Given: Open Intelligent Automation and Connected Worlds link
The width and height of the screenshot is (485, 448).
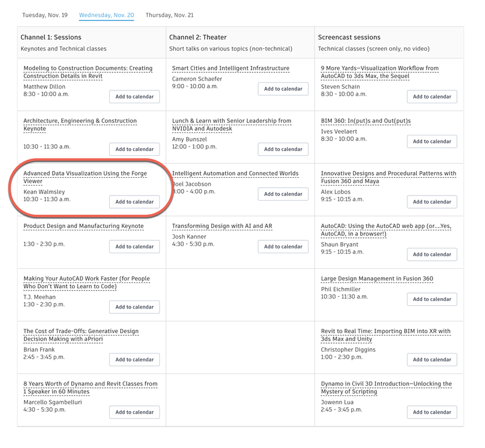Looking at the screenshot, I should [235, 173].
